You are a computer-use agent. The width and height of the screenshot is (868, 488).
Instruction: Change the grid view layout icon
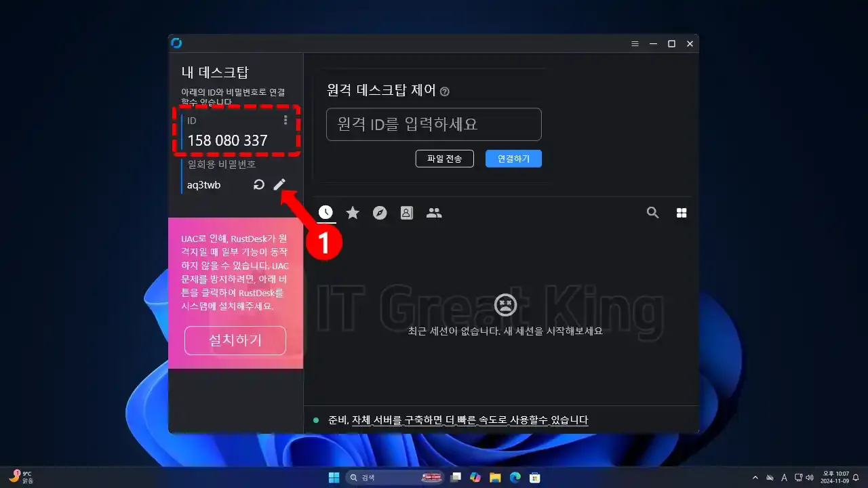tap(682, 213)
